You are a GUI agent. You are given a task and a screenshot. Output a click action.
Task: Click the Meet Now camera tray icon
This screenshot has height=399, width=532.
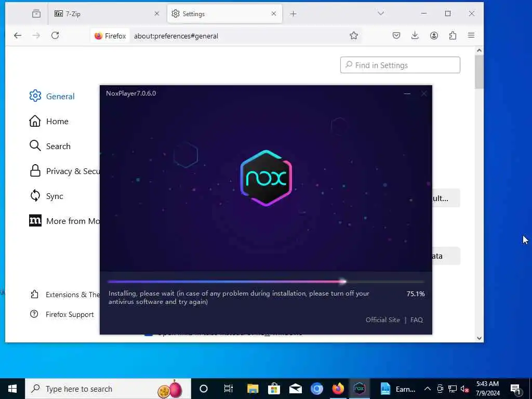pyautogui.click(x=440, y=389)
